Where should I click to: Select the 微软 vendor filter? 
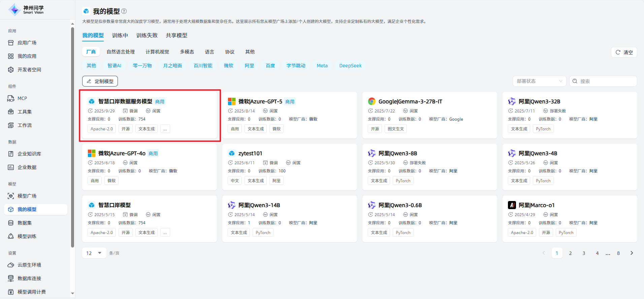tap(228, 66)
